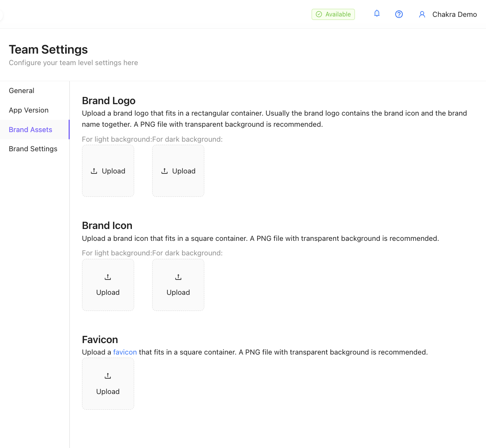Click the Favicon section heading
486x448 pixels.
click(100, 340)
